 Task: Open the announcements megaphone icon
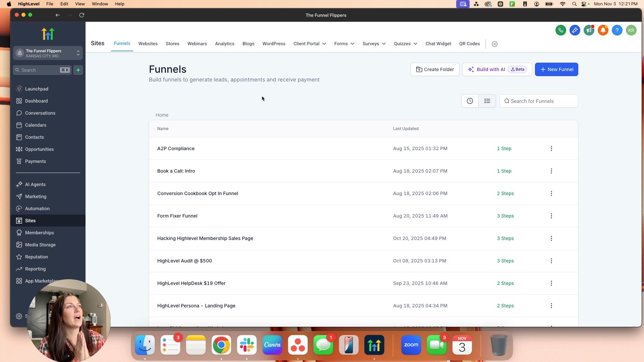point(589,30)
